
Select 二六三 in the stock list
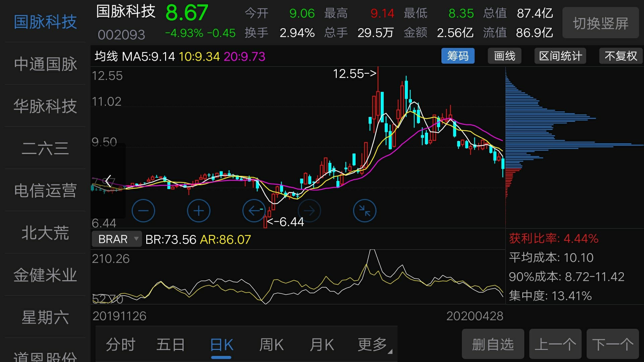click(x=45, y=148)
